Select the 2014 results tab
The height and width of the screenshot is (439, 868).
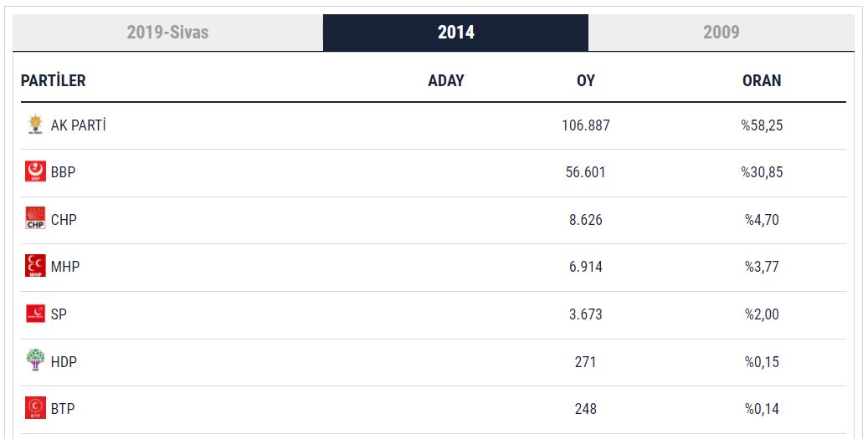tap(455, 33)
